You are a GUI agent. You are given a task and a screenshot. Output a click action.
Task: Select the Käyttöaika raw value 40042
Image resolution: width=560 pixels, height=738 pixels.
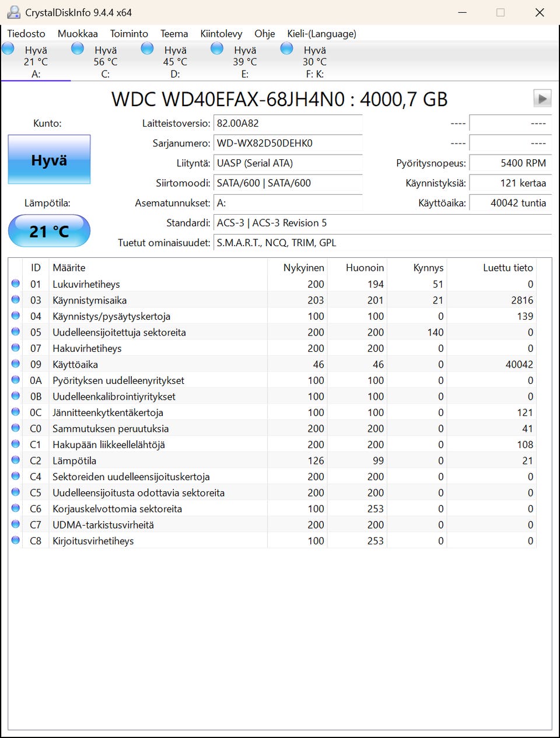[519, 364]
